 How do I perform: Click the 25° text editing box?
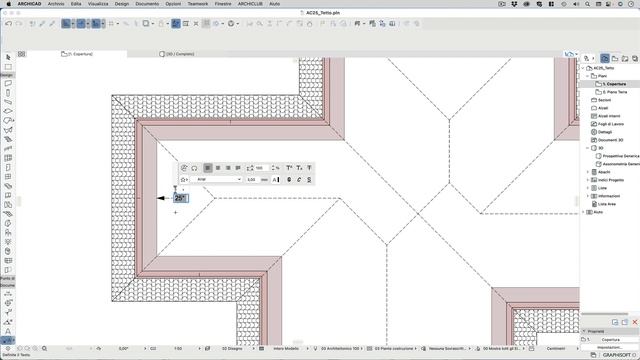tap(180, 198)
